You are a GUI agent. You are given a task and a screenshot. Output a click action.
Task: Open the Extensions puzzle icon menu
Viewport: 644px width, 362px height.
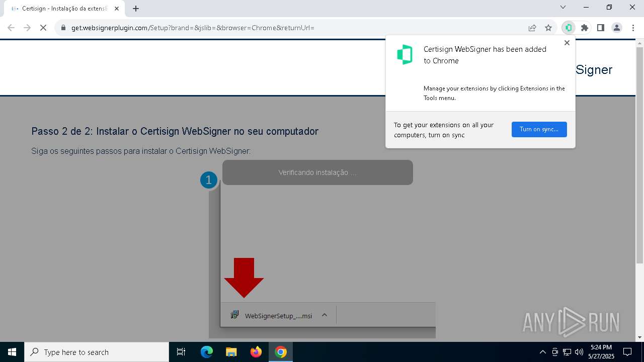click(585, 28)
